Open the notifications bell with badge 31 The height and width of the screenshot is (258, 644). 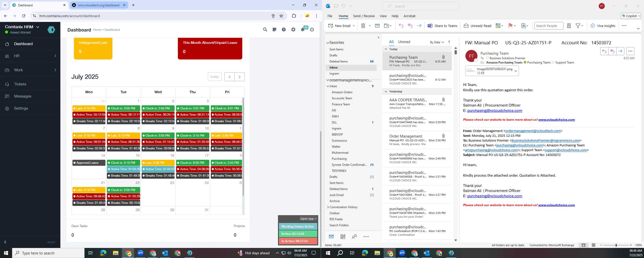pos(303,29)
